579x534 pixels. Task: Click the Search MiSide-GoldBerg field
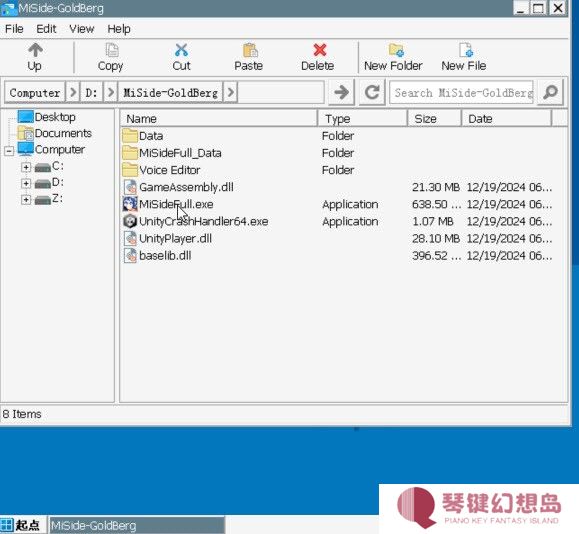pos(462,92)
